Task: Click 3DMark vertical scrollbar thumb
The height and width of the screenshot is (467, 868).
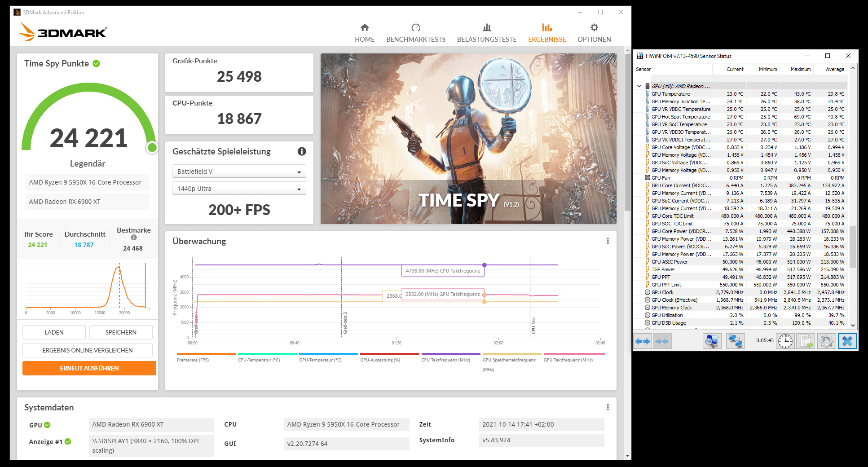Action: coord(627,133)
